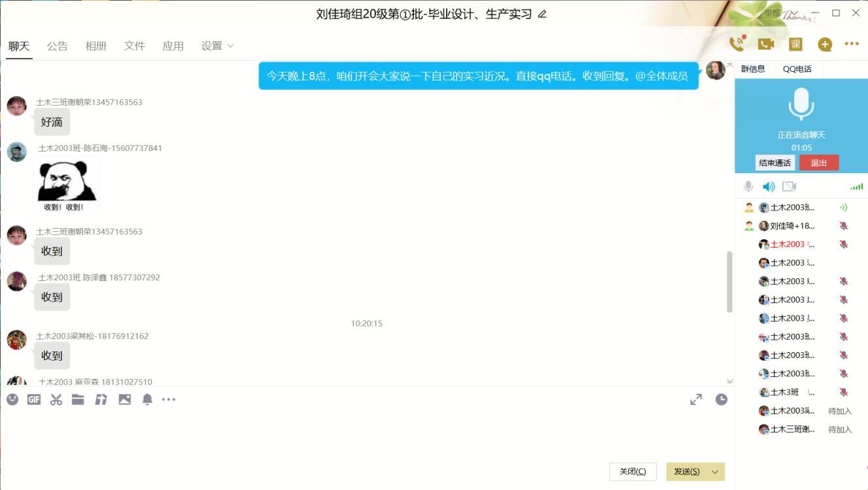Switch to the 聊天 tab

pyautogui.click(x=19, y=46)
